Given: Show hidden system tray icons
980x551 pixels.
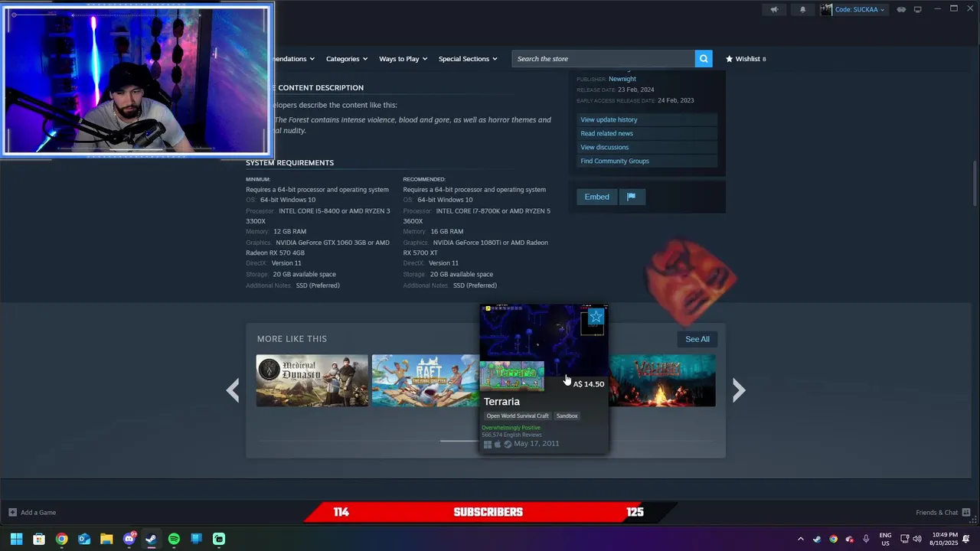Looking at the screenshot, I should pyautogui.click(x=801, y=540).
